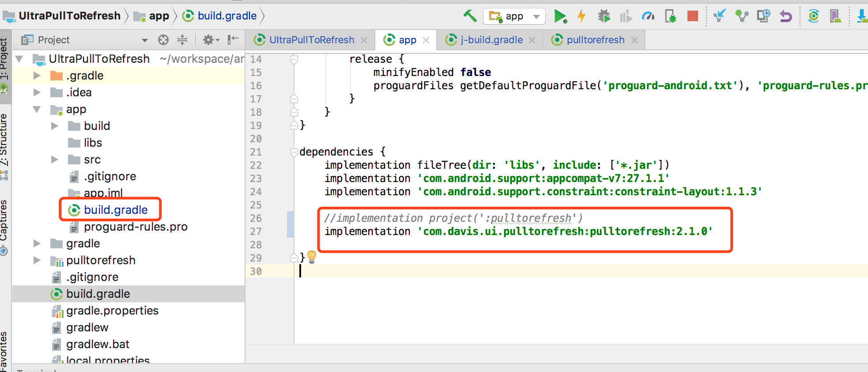Click the minifyEnabled false line
Screen dimensions: 868x372
(x=432, y=72)
